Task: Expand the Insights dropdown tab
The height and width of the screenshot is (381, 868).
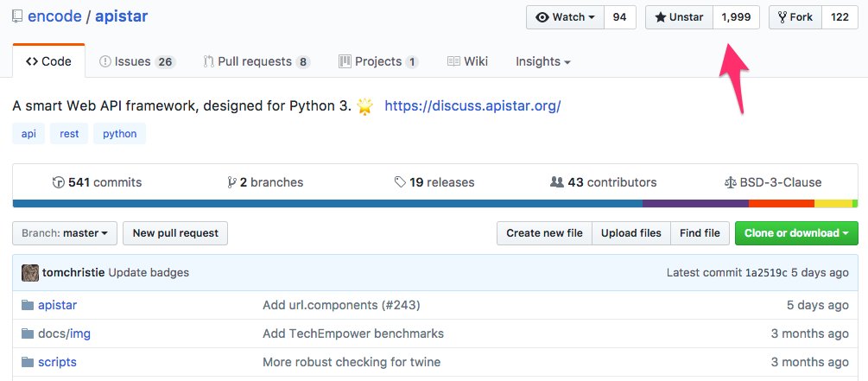Action: pos(543,61)
